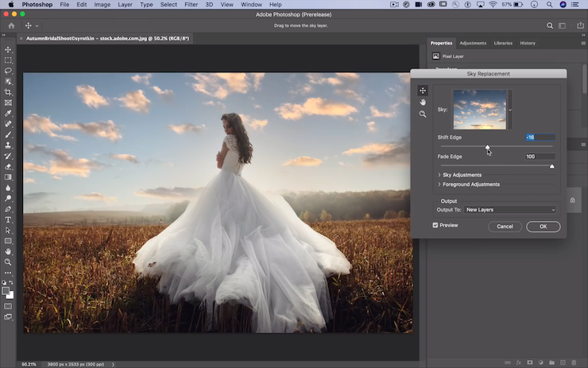Select the Zoom tool in Sky Replacement
This screenshot has height=368, width=588.
[423, 114]
